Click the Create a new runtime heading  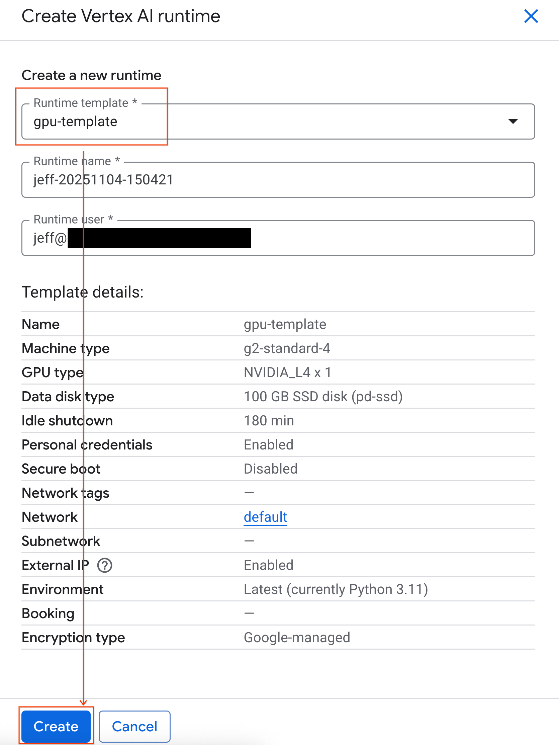click(x=91, y=75)
